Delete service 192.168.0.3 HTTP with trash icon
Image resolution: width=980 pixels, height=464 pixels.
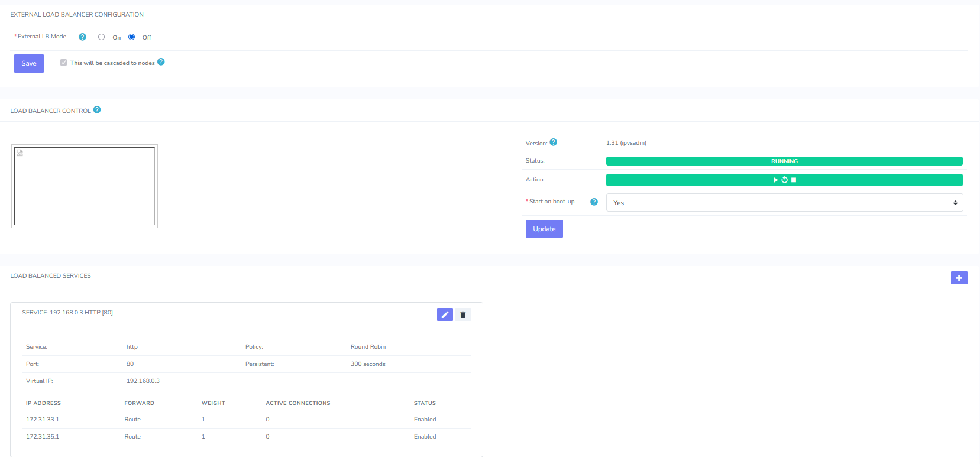(463, 314)
